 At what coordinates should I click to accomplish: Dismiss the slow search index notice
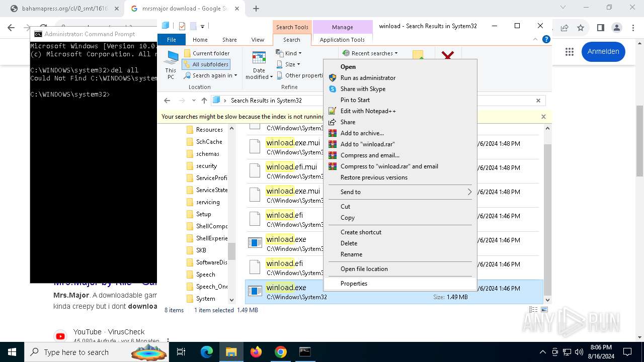coord(543,117)
